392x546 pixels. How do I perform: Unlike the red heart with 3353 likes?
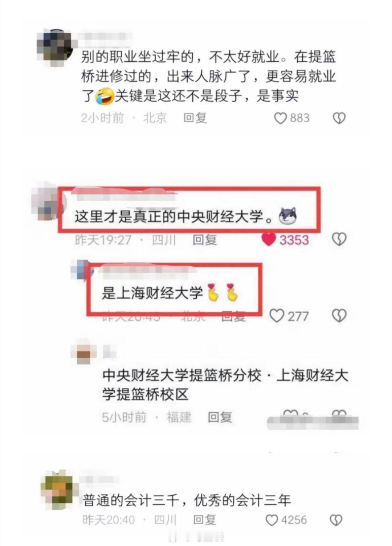[269, 239]
